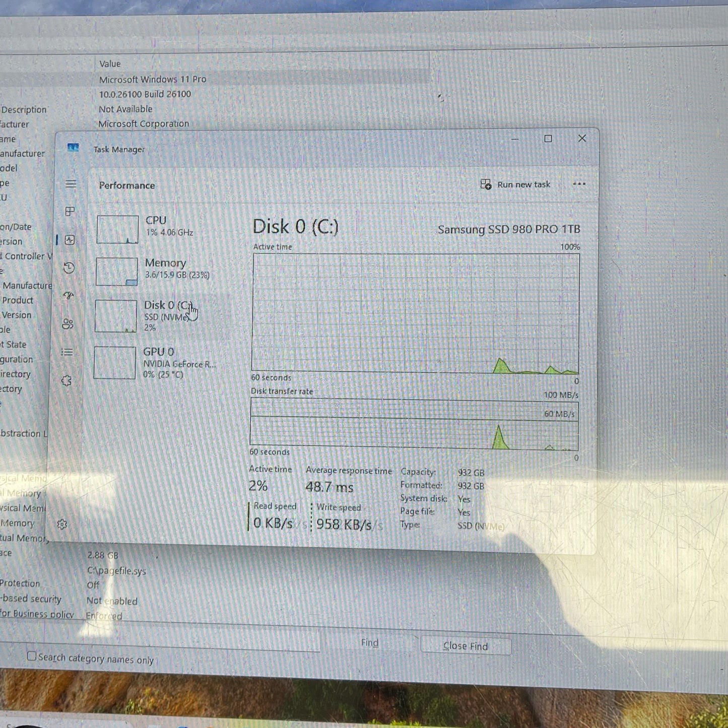Open the three-dot more options menu
Image resolution: width=728 pixels, height=728 pixels.
pyautogui.click(x=579, y=184)
